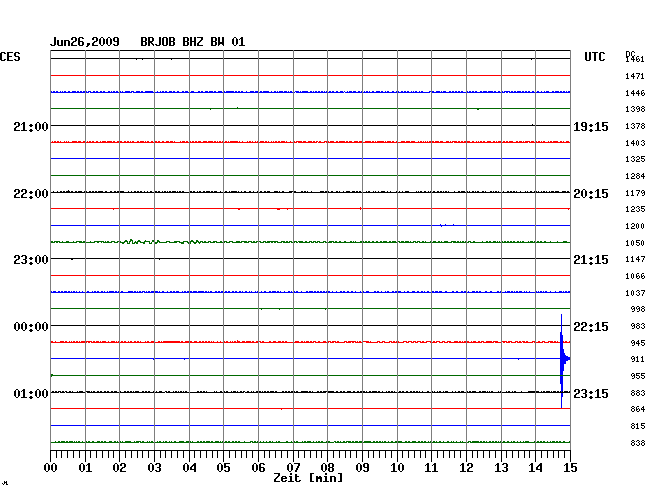Click the 05 minute axis label

223,468
